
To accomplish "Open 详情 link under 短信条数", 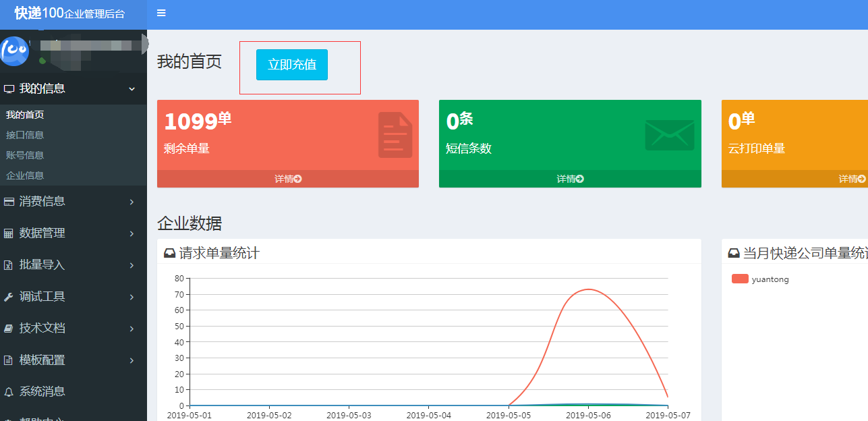I will [570, 179].
